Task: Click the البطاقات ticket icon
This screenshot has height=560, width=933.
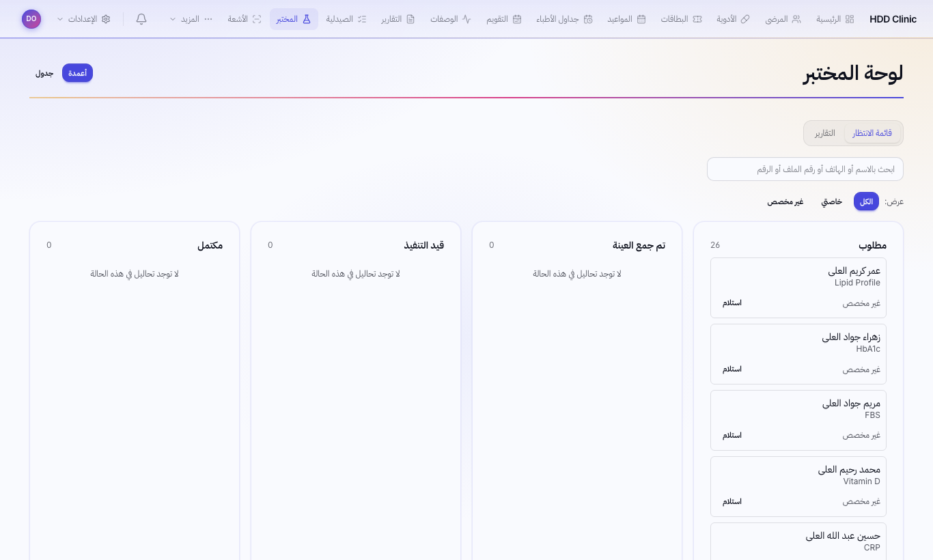Action: (697, 19)
